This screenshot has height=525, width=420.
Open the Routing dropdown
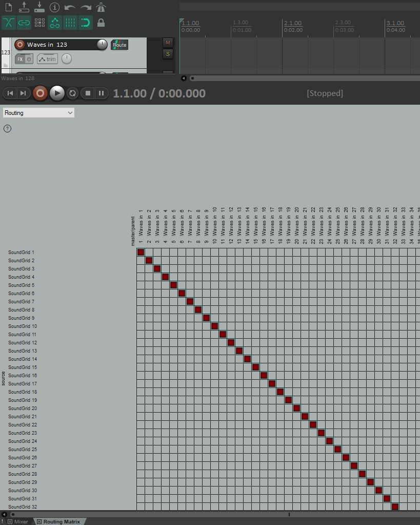tap(38, 112)
